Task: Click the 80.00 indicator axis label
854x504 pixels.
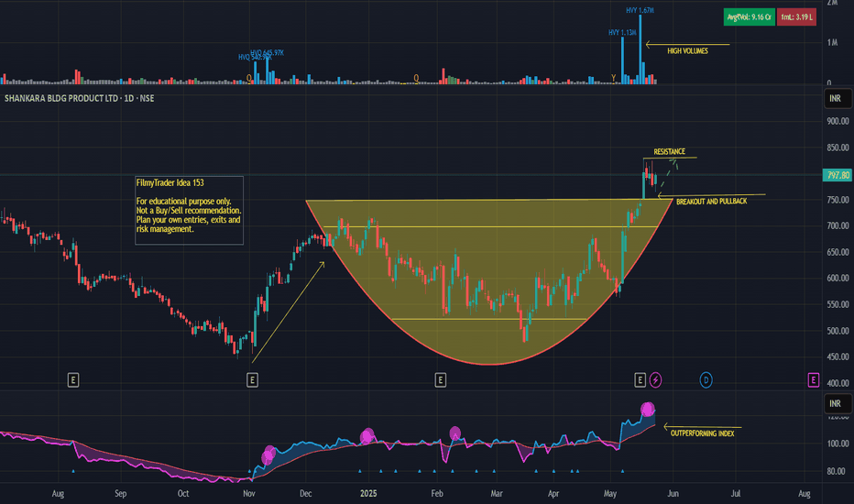Action: click(838, 471)
